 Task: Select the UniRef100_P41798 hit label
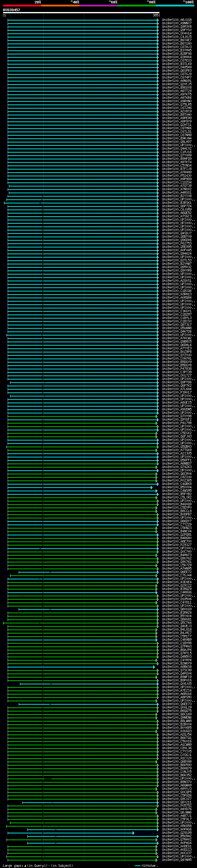tap(177, 423)
